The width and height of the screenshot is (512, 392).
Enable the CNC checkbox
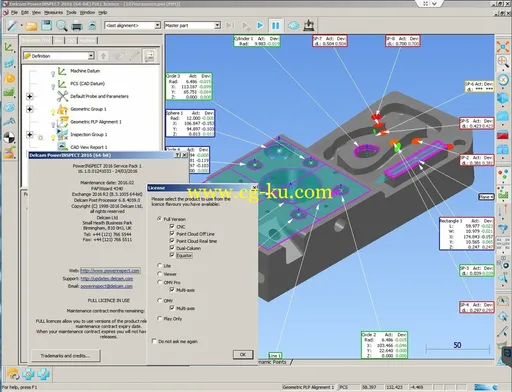point(172,226)
